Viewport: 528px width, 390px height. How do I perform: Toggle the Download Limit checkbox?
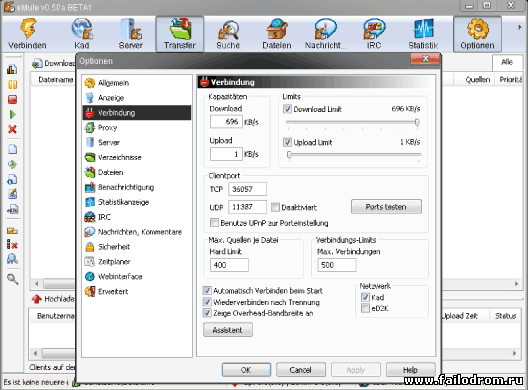[287, 109]
